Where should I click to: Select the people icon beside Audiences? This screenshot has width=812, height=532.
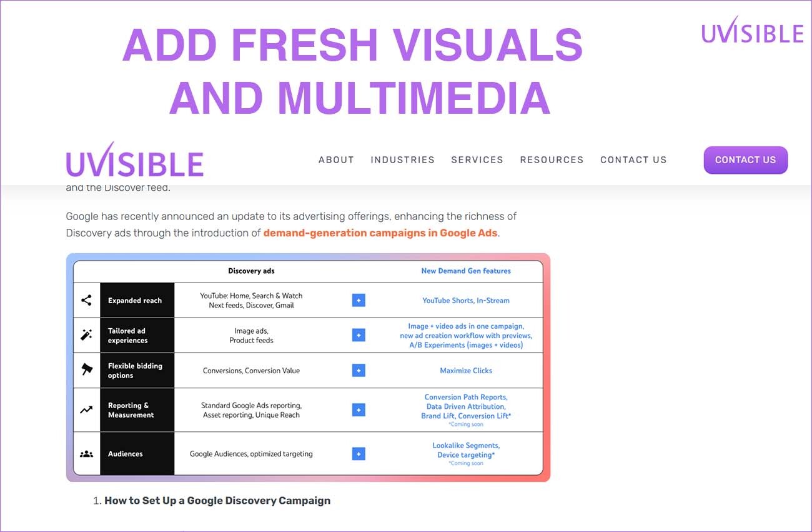coord(86,454)
